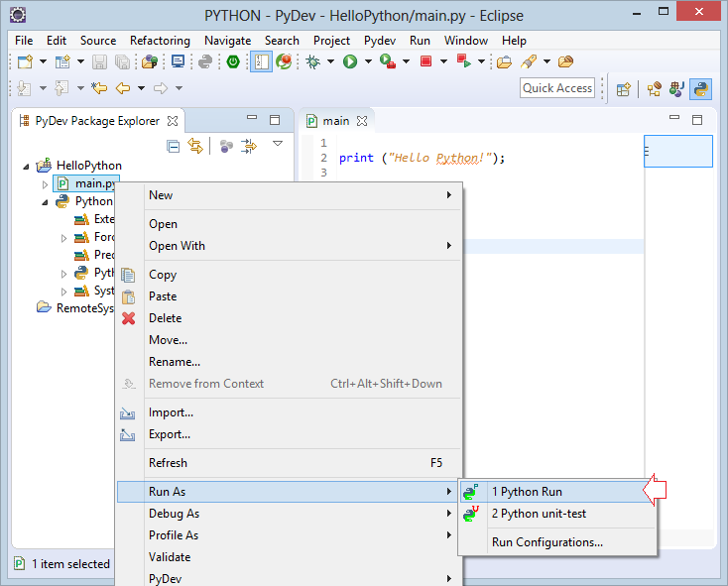Click Collapse All in Package Explorer
The height and width of the screenshot is (586, 728).
click(174, 147)
